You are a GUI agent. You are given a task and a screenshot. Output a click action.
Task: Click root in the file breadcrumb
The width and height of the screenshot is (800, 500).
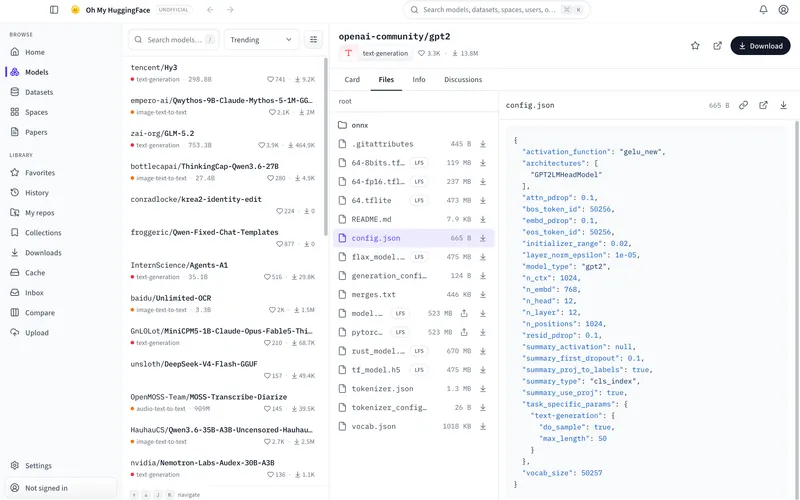pyautogui.click(x=345, y=101)
